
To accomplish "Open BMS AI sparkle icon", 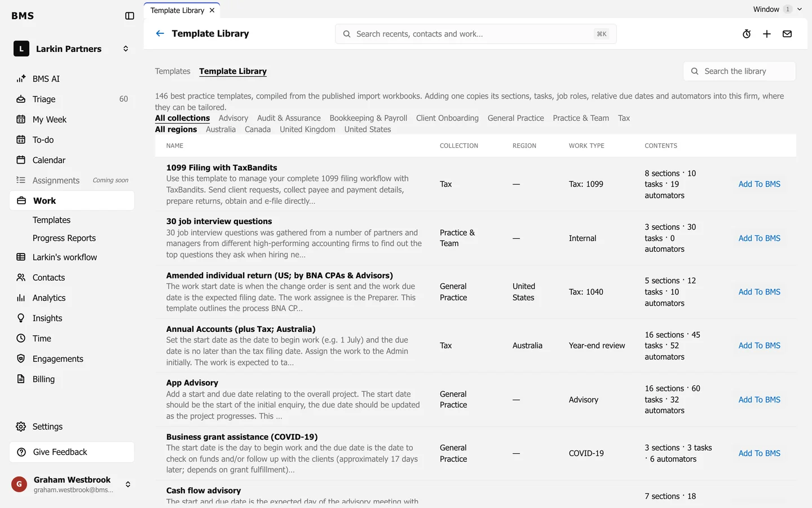I will tap(21, 79).
